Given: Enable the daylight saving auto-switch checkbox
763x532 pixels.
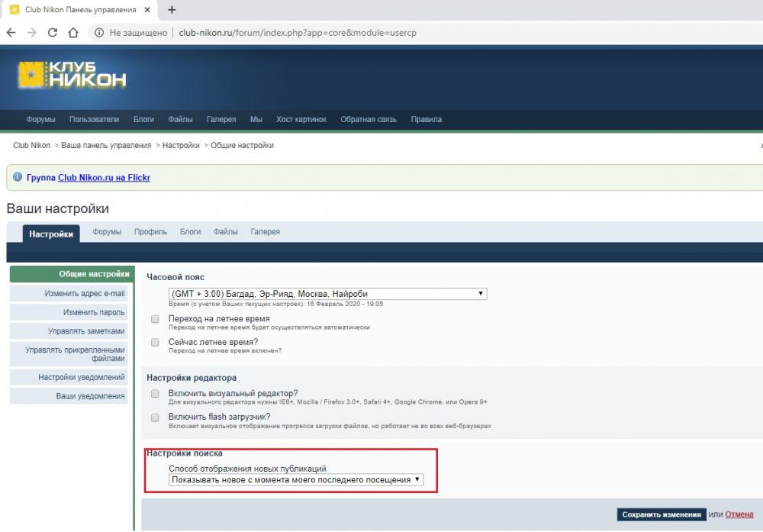Looking at the screenshot, I should click(x=155, y=319).
